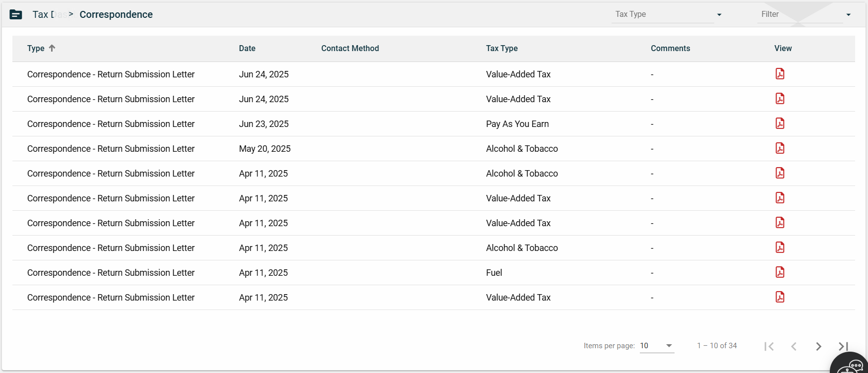Jump to last page of results
Viewport: 868px width, 373px height.
coord(843,346)
